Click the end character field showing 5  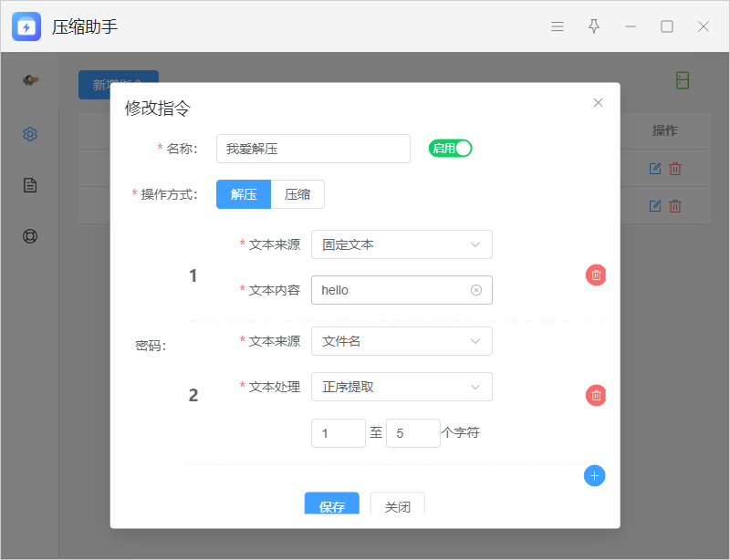pos(412,433)
